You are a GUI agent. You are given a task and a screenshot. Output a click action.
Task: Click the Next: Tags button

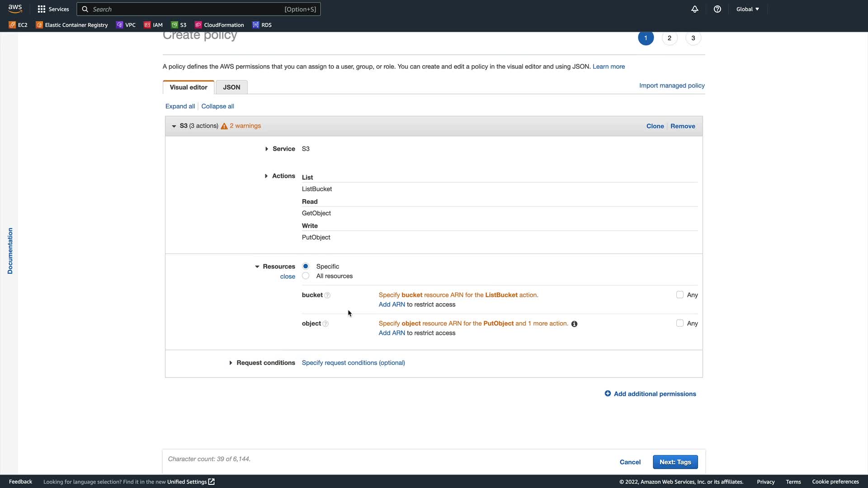(x=675, y=462)
